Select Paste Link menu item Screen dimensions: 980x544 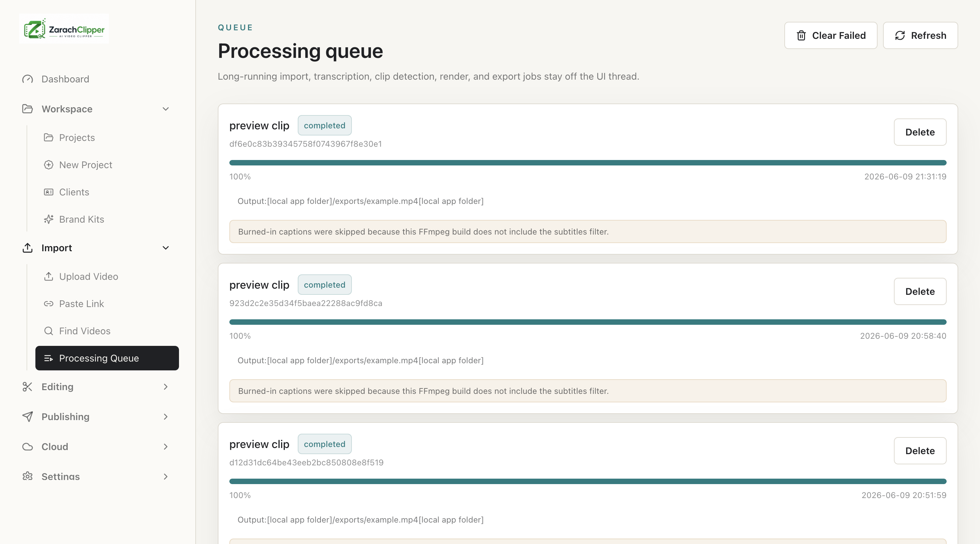[107, 304]
